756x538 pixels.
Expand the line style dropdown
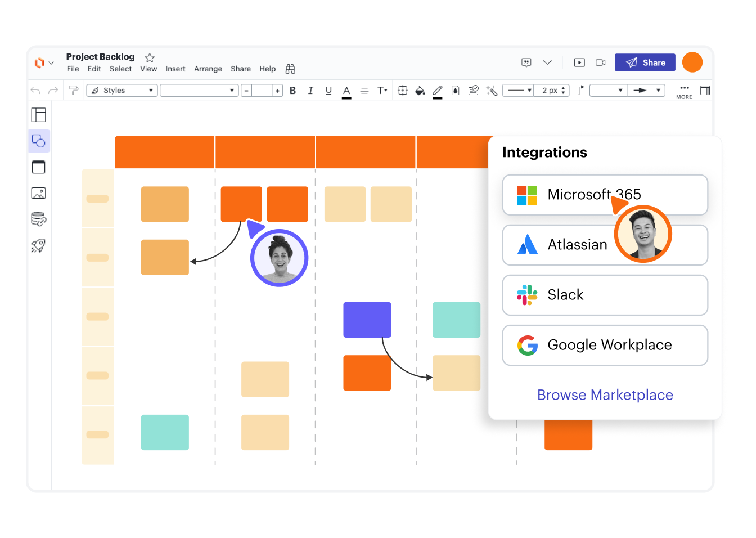point(518,91)
